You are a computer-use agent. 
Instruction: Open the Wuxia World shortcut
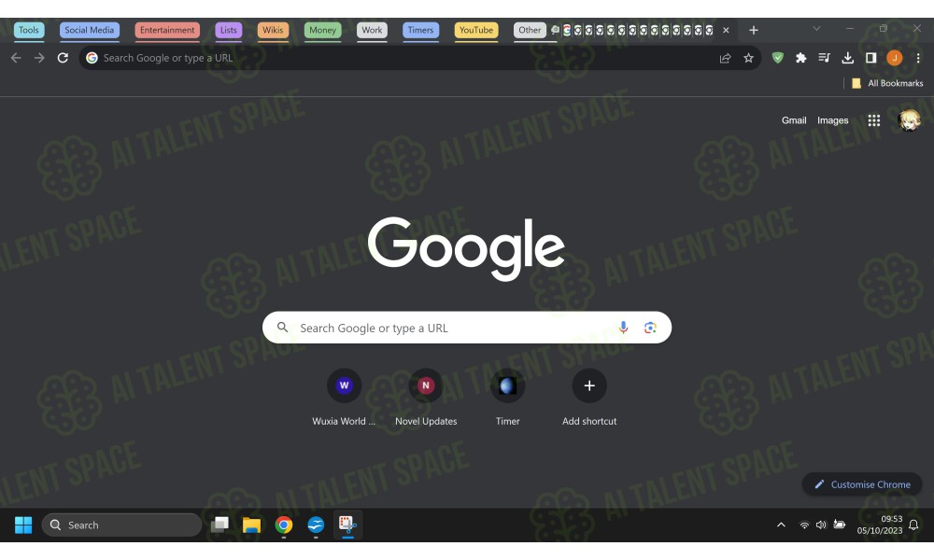pyautogui.click(x=344, y=397)
